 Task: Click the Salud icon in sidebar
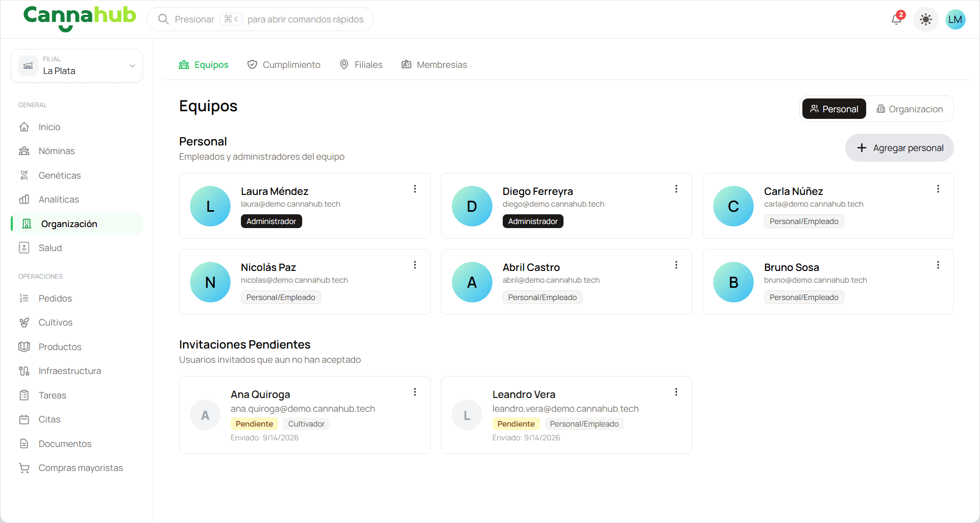click(24, 248)
